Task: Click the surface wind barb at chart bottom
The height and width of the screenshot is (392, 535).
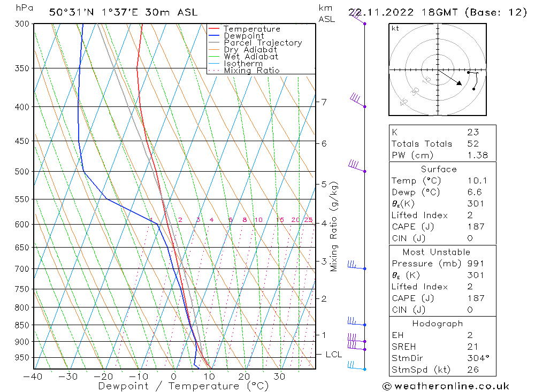Action: click(x=357, y=366)
